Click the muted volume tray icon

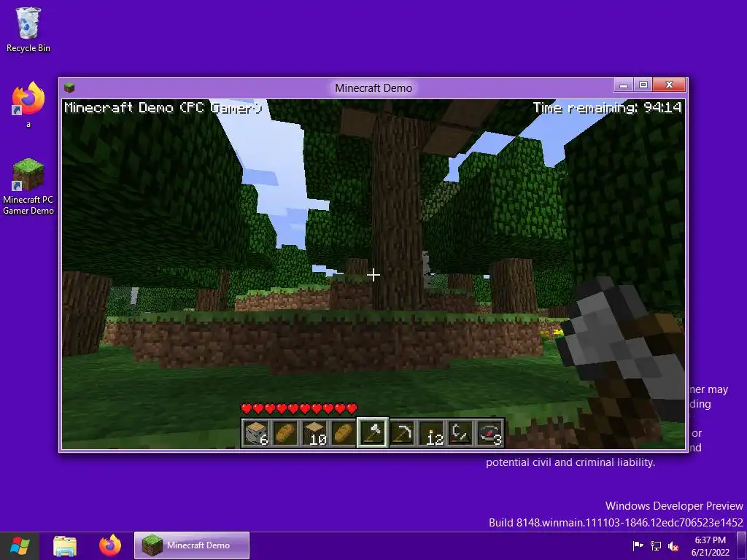pyautogui.click(x=673, y=545)
